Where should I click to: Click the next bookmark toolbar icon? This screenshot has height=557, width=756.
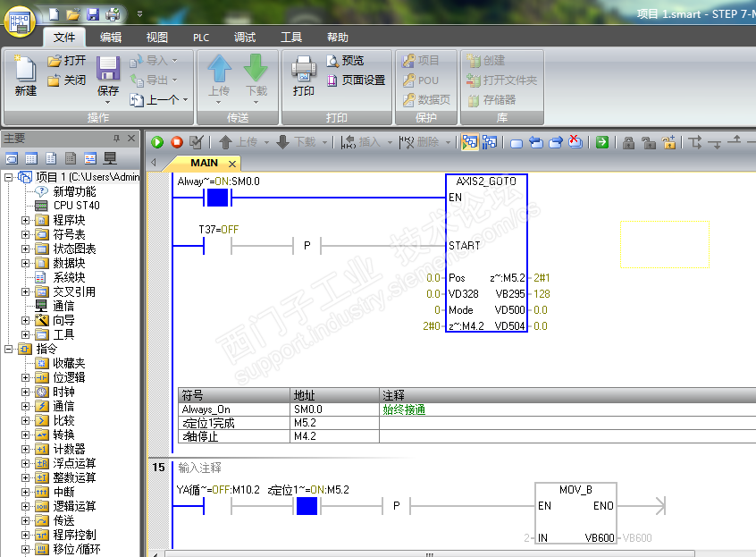(x=556, y=142)
